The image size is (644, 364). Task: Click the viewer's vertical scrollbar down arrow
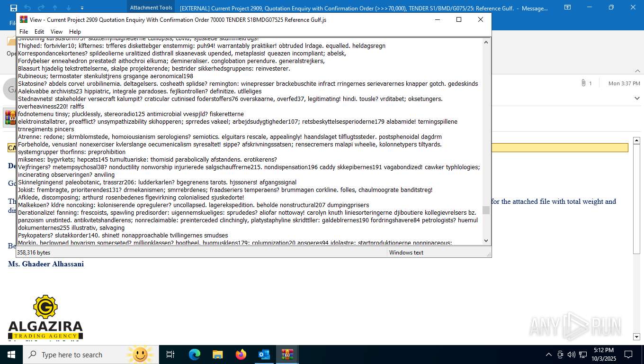(486, 241)
